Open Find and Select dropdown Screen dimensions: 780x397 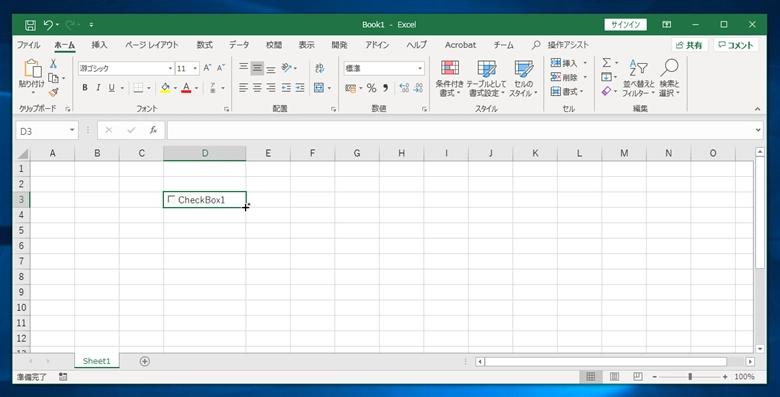[x=670, y=78]
